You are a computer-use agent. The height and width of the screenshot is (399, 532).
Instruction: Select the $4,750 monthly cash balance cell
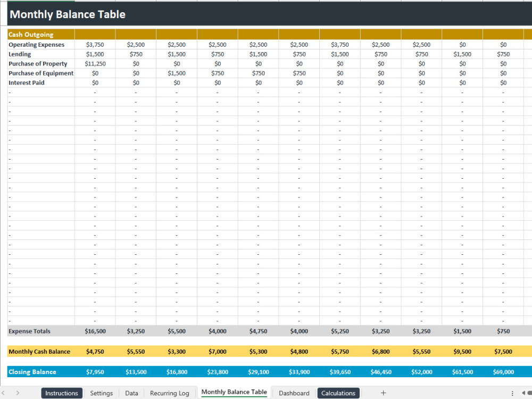coord(95,352)
